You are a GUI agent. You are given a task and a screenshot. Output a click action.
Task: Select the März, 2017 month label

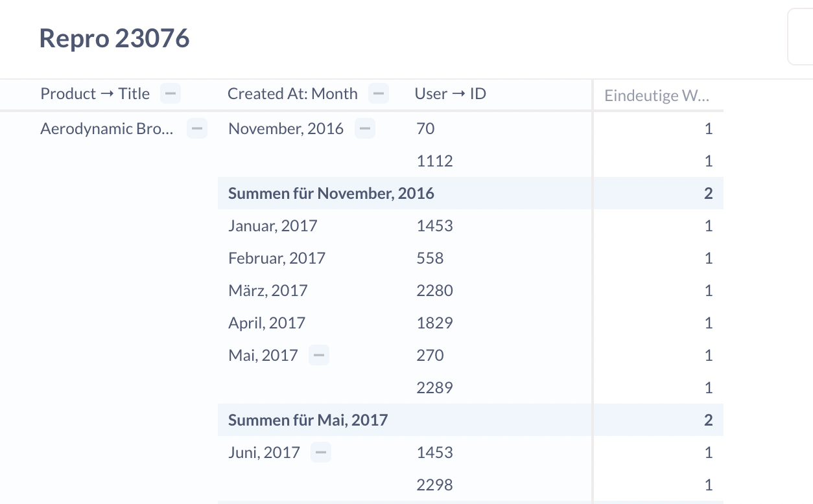pos(268,290)
